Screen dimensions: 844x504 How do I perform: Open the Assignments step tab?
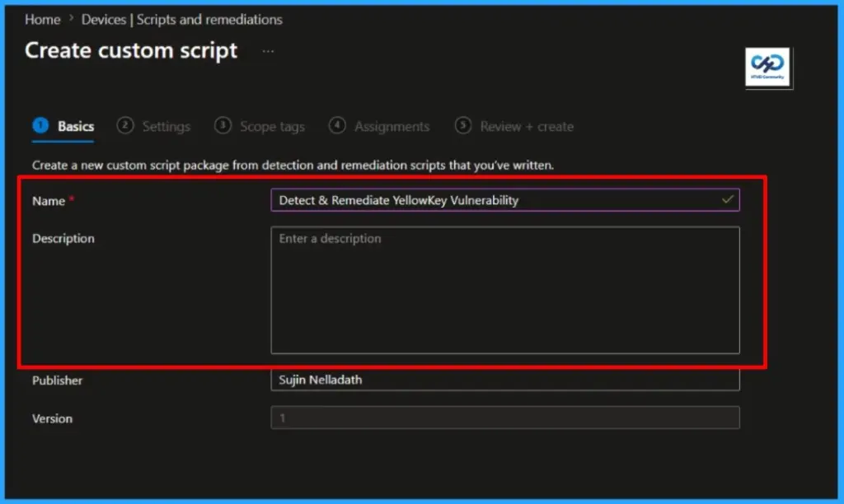pyautogui.click(x=379, y=126)
